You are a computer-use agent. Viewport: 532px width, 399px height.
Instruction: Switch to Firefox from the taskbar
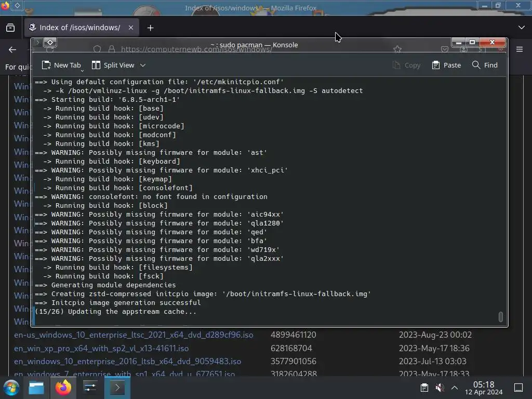[x=63, y=388]
